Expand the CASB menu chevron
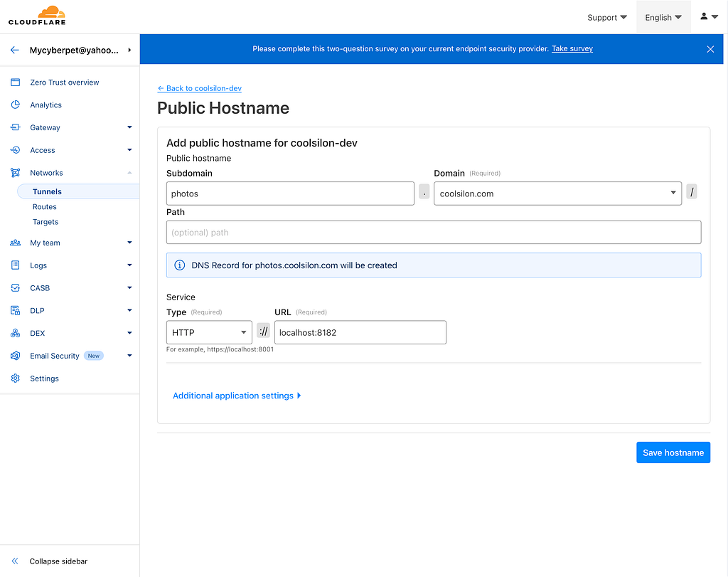 click(129, 288)
